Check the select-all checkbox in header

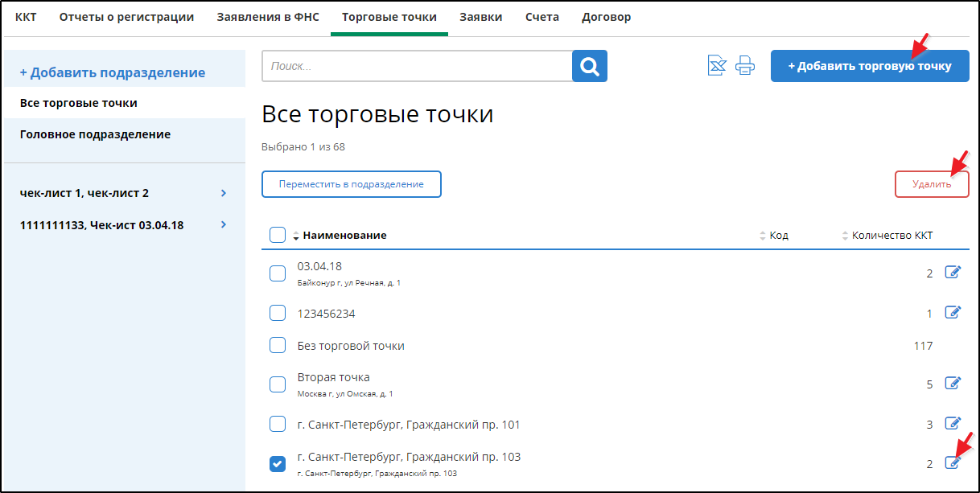pos(278,235)
